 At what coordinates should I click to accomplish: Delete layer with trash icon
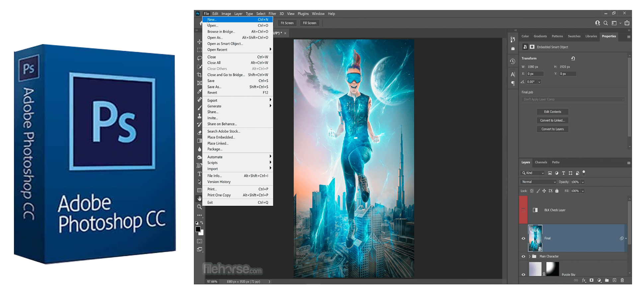(x=622, y=280)
